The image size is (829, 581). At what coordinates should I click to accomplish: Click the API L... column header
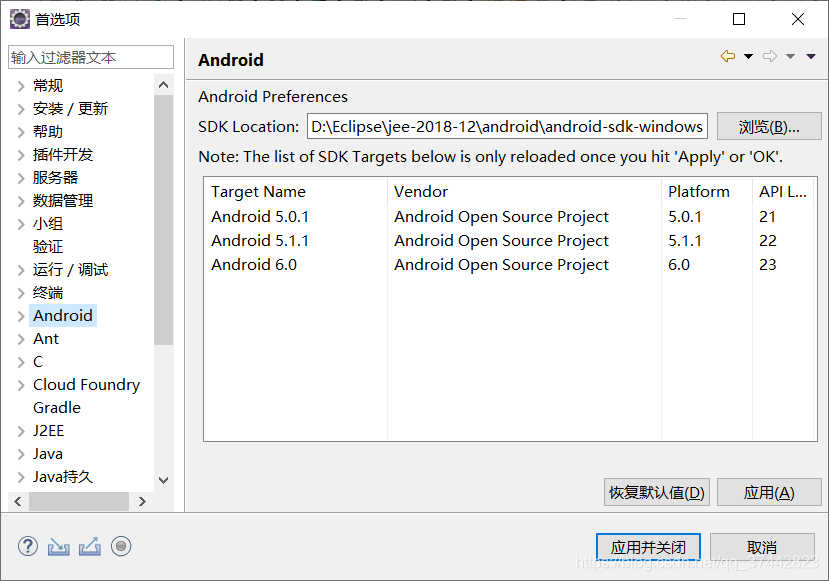(x=782, y=191)
